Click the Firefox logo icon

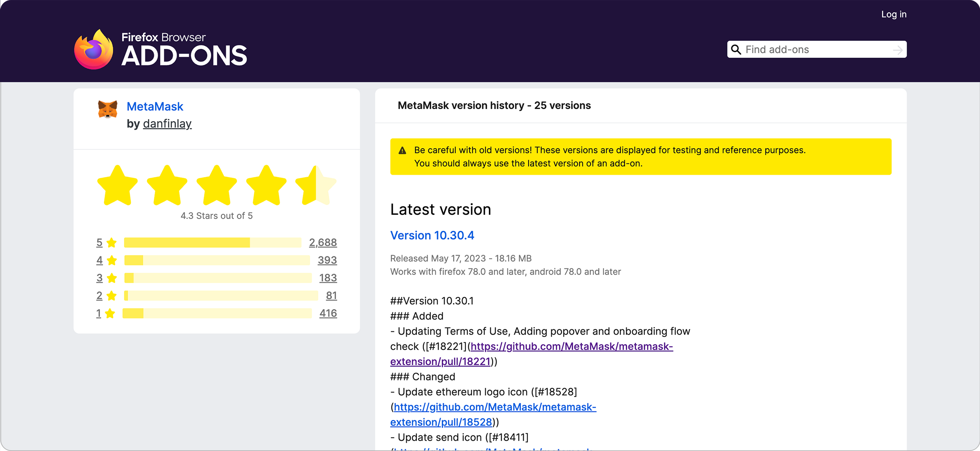(94, 49)
